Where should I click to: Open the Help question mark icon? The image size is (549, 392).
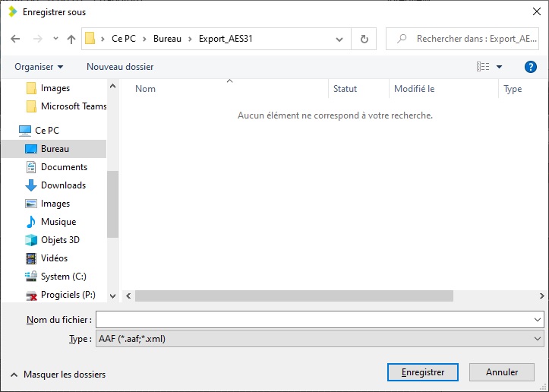click(531, 67)
